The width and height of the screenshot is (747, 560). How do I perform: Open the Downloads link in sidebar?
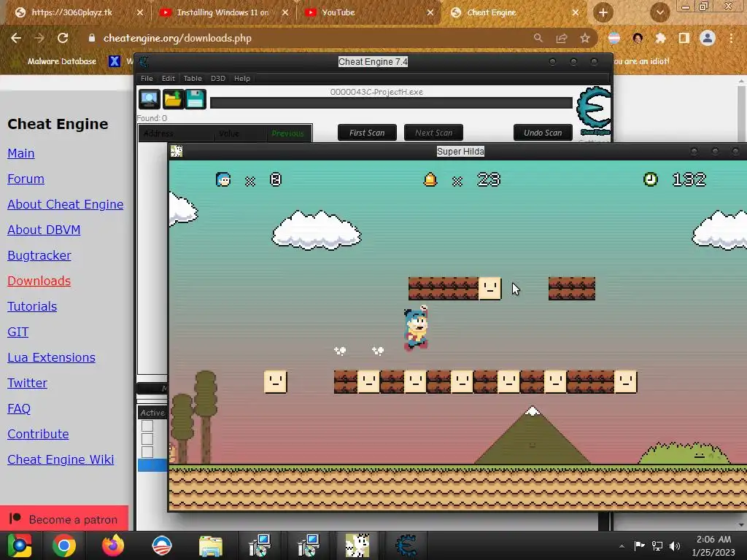tap(39, 281)
